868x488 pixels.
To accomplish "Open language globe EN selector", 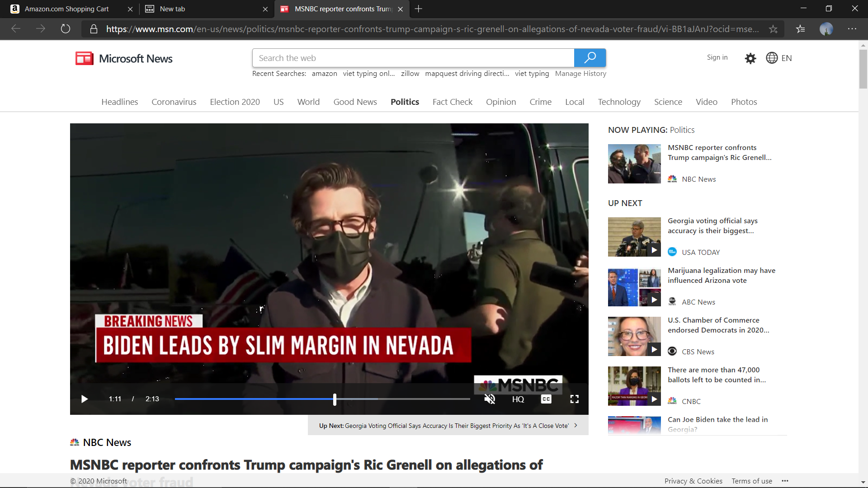I will pos(778,58).
